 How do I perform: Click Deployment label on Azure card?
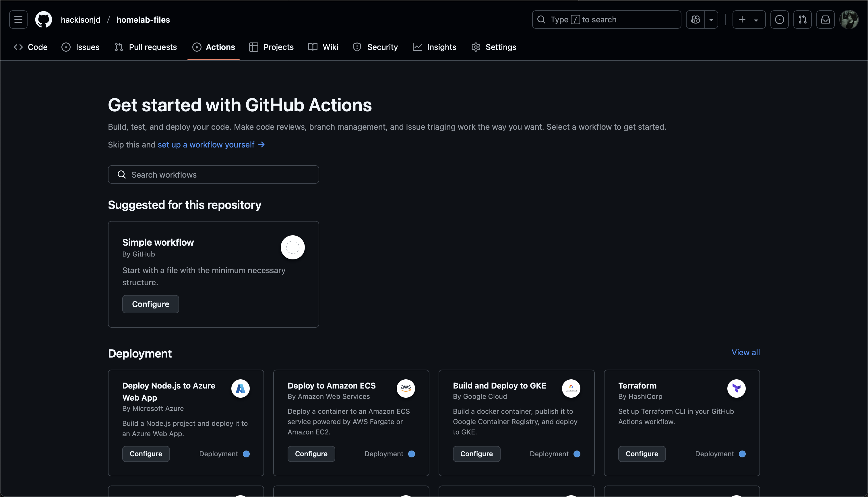(218, 454)
